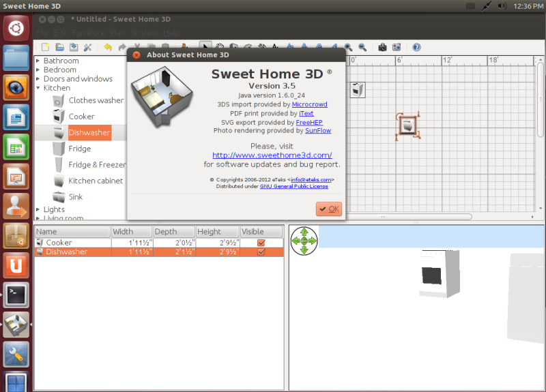This screenshot has width=546, height=392.
Task: Click the 3D view move down arrow
Action: 304,250
